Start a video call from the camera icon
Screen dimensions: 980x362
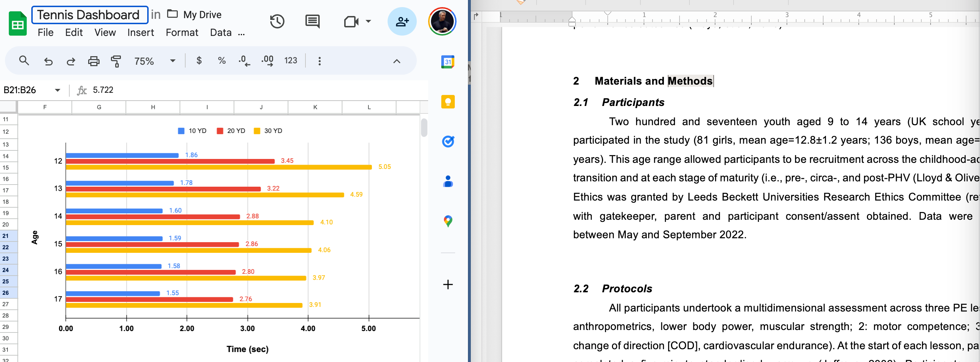click(x=351, y=21)
